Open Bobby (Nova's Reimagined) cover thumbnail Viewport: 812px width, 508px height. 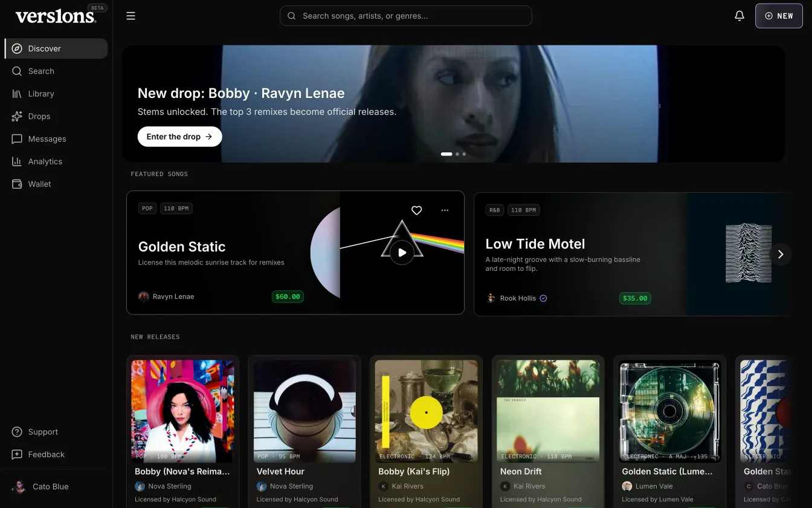[182, 411]
